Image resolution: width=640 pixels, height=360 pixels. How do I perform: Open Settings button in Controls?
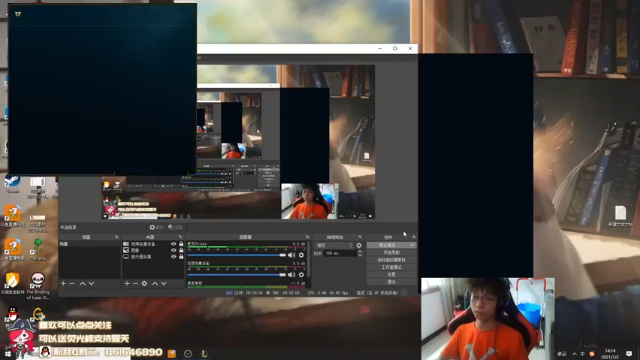click(391, 275)
